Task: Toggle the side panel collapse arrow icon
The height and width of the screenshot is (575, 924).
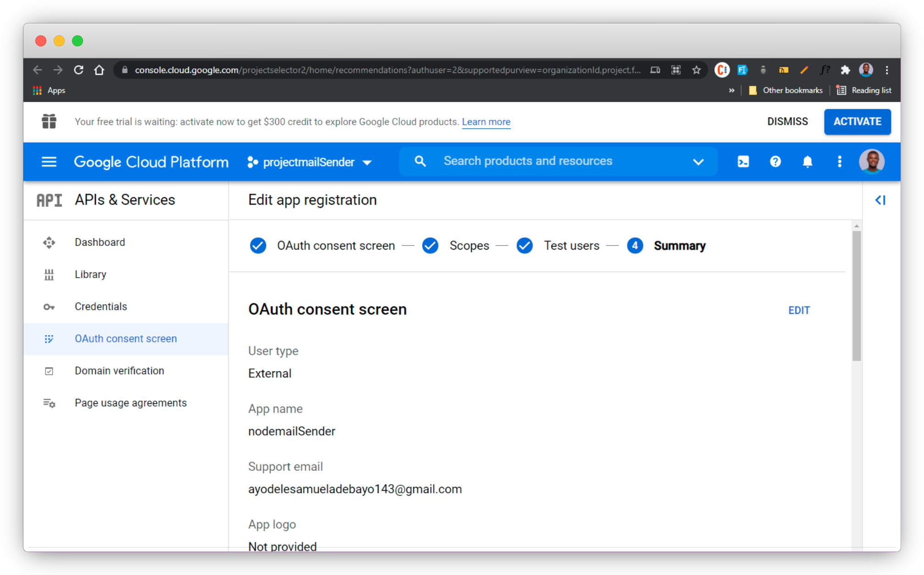Action: [x=880, y=200]
